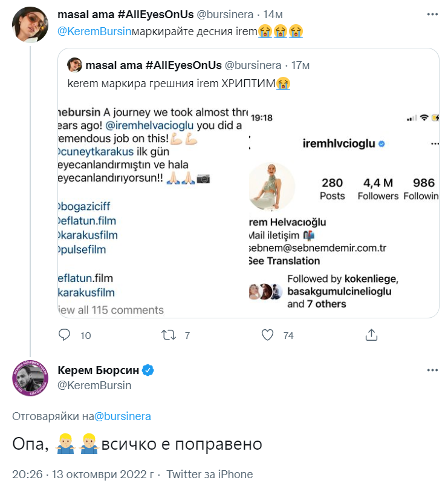Viewport: 448px width, 486px height.
Task: Click Керем Бюрсин's verified badge
Action: 148,370
